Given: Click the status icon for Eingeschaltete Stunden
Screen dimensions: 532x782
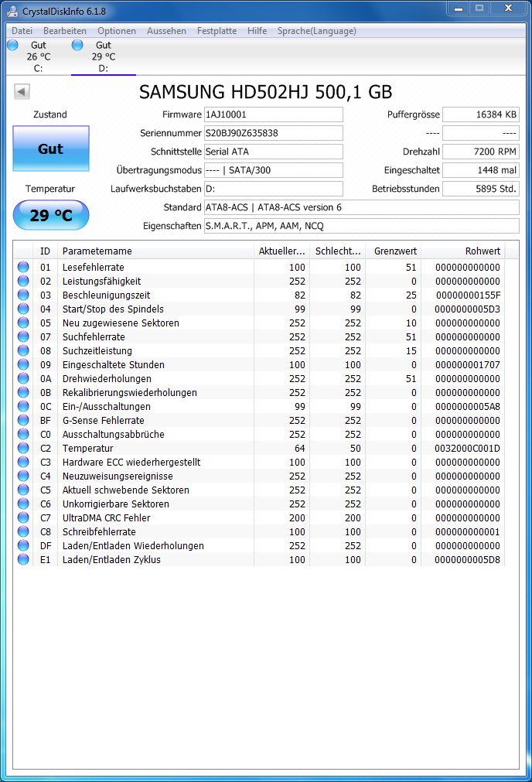Looking at the screenshot, I should (x=23, y=364).
